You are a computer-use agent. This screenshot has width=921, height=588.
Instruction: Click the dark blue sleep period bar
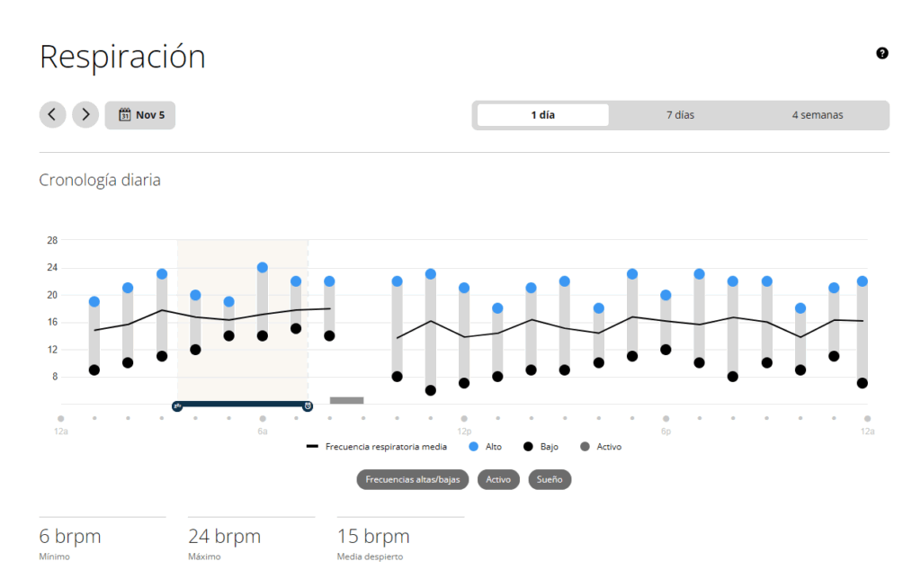[x=243, y=405]
